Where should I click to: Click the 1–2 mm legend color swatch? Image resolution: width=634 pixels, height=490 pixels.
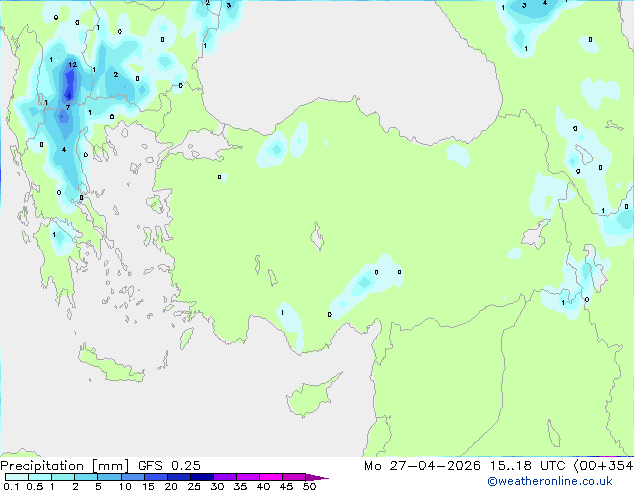pyautogui.click(x=63, y=477)
